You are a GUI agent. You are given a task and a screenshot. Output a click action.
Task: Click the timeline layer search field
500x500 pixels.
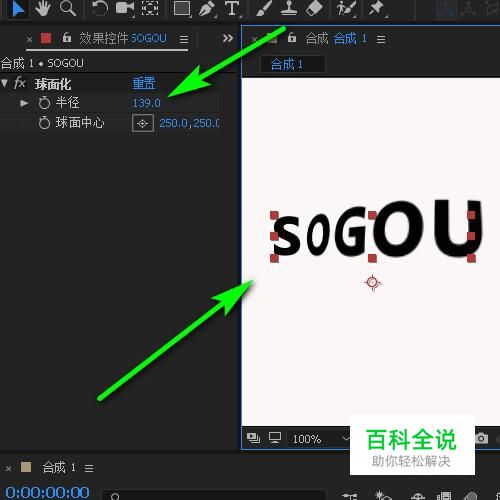pos(213,495)
